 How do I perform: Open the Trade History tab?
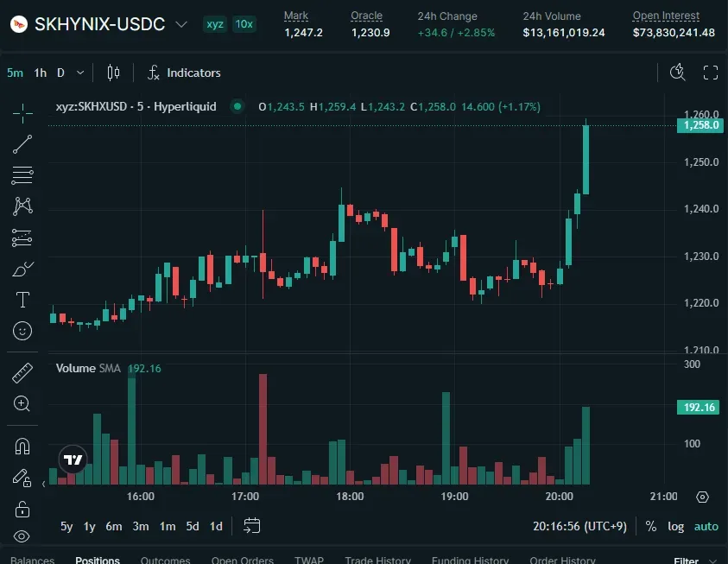(378, 560)
